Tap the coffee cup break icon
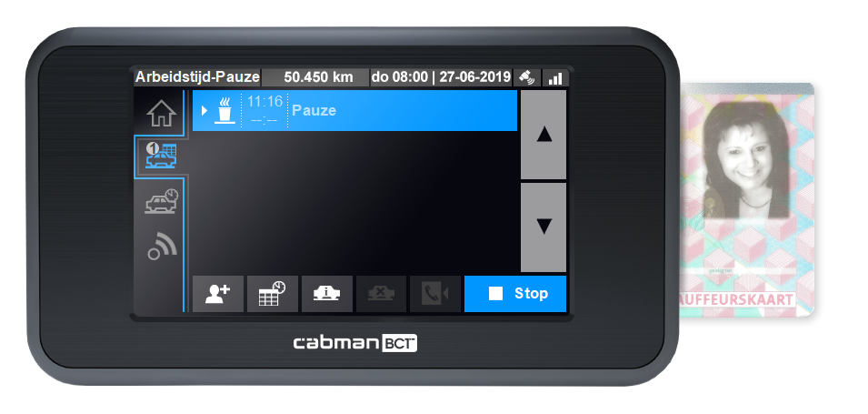Screen dimensions: 868x414 (224, 111)
